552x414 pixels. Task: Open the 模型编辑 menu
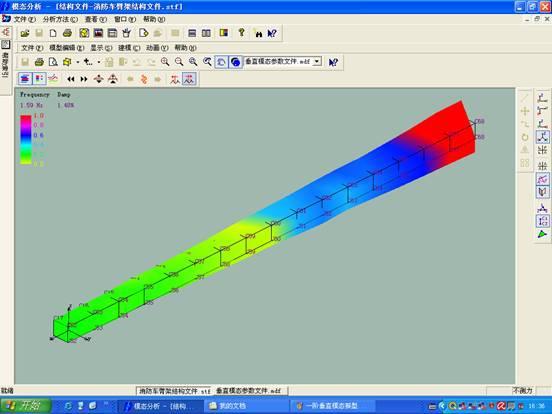[66, 48]
